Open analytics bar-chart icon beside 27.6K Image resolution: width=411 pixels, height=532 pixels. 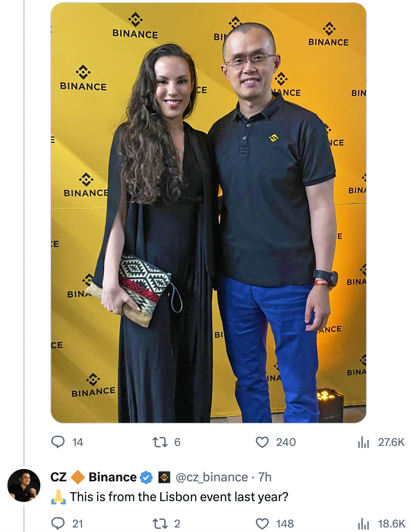pos(364,442)
